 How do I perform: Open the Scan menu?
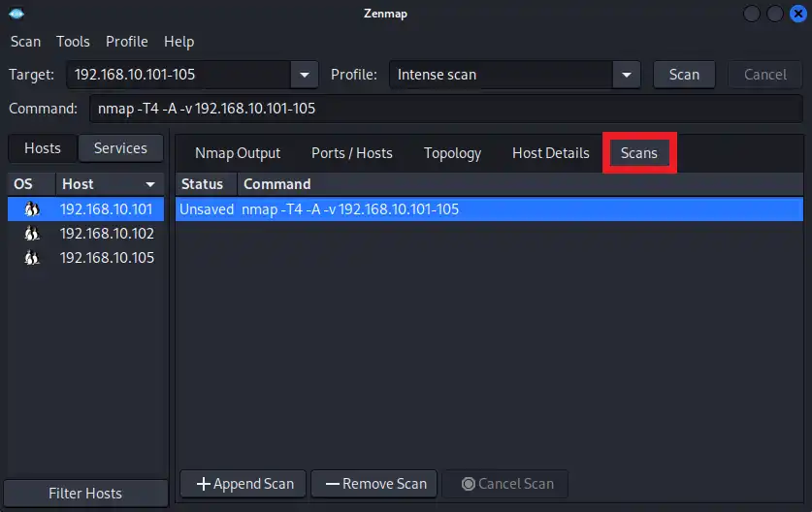click(x=26, y=42)
